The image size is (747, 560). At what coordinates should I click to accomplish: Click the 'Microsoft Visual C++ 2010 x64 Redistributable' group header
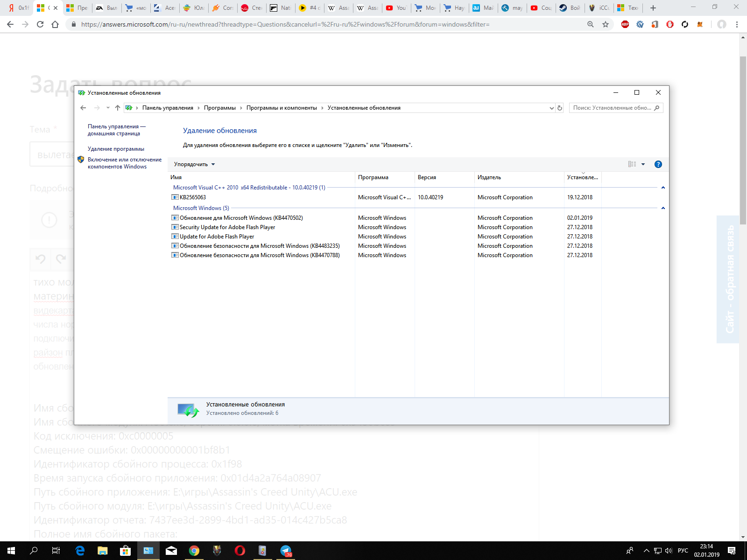click(249, 188)
